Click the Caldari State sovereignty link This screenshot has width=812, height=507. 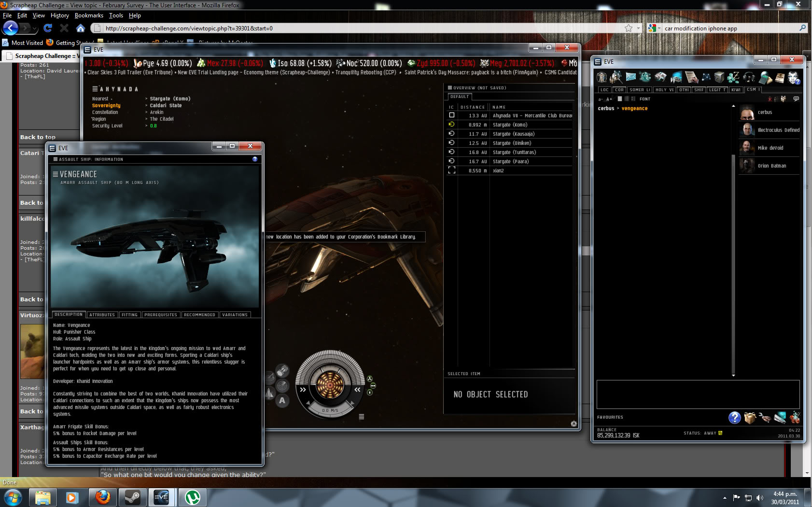[x=166, y=105]
